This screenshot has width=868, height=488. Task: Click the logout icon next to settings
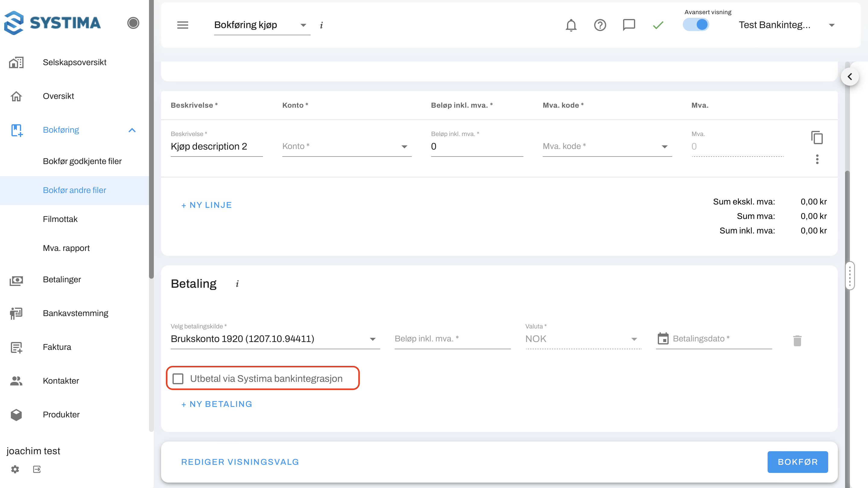click(x=37, y=469)
